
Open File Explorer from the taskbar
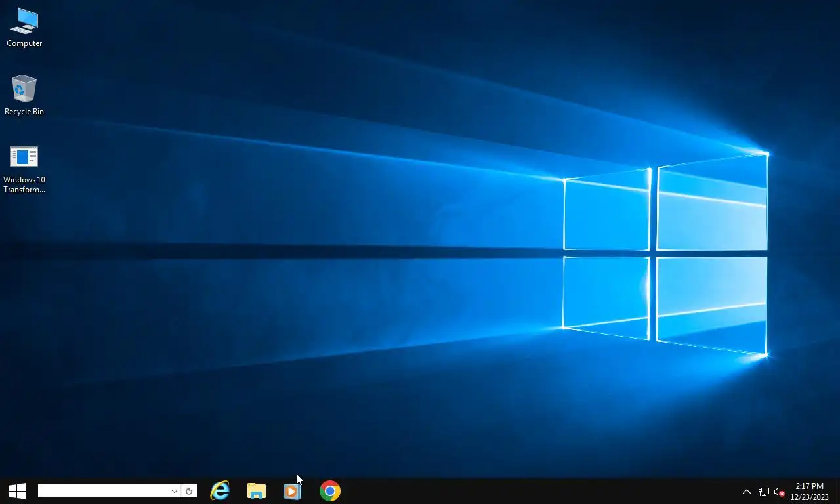pyautogui.click(x=257, y=491)
